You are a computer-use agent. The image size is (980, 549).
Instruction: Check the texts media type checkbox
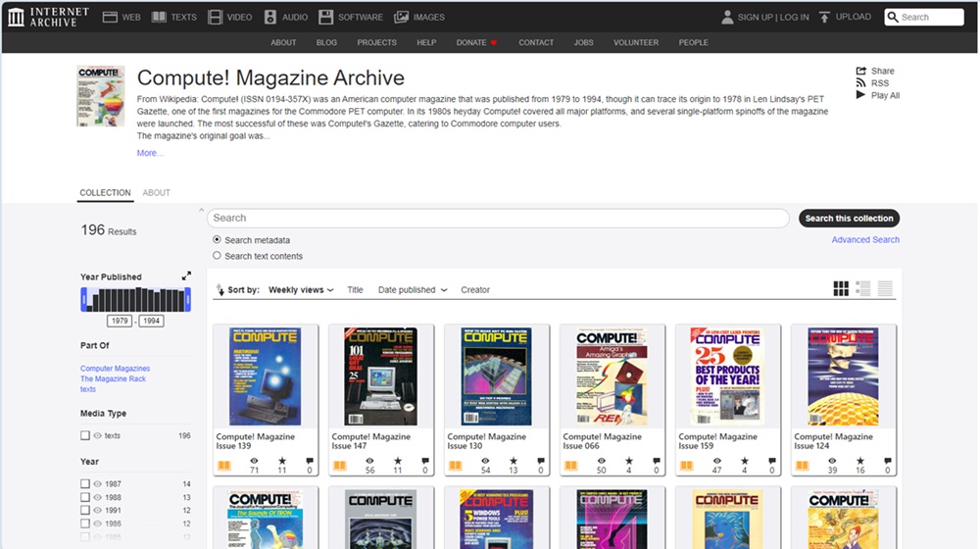click(x=85, y=435)
